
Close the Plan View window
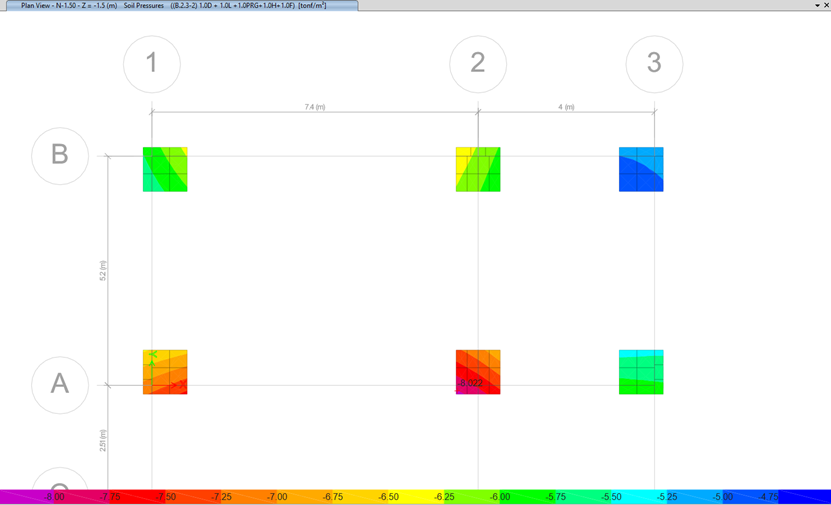[826, 6]
